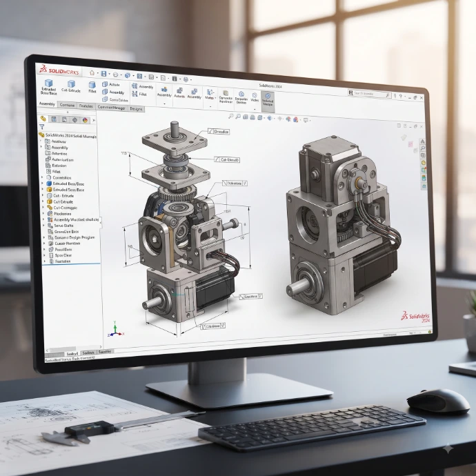Viewport: 476px width, 476px height.
Task: Click the Dynusice Anpoinear ribbon command
Action: (x=226, y=97)
